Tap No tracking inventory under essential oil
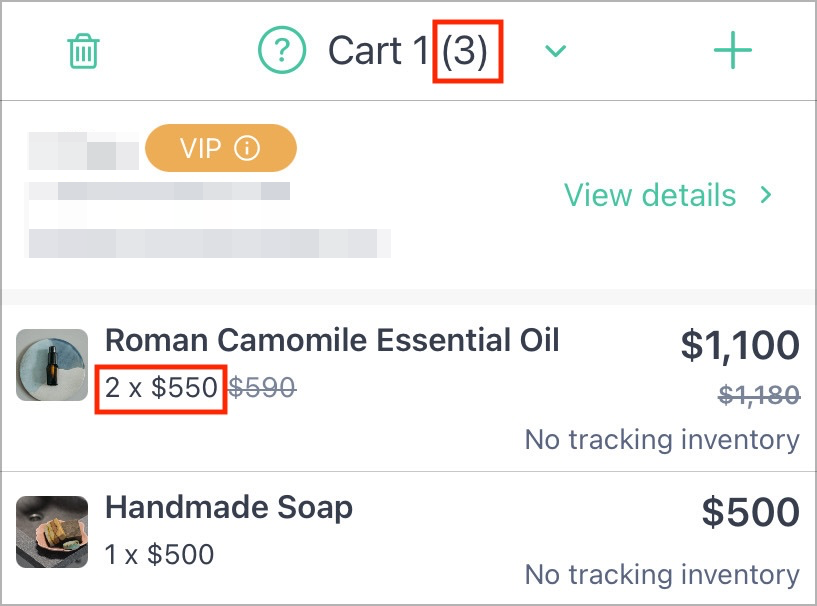Image resolution: width=817 pixels, height=606 pixels. 662,440
